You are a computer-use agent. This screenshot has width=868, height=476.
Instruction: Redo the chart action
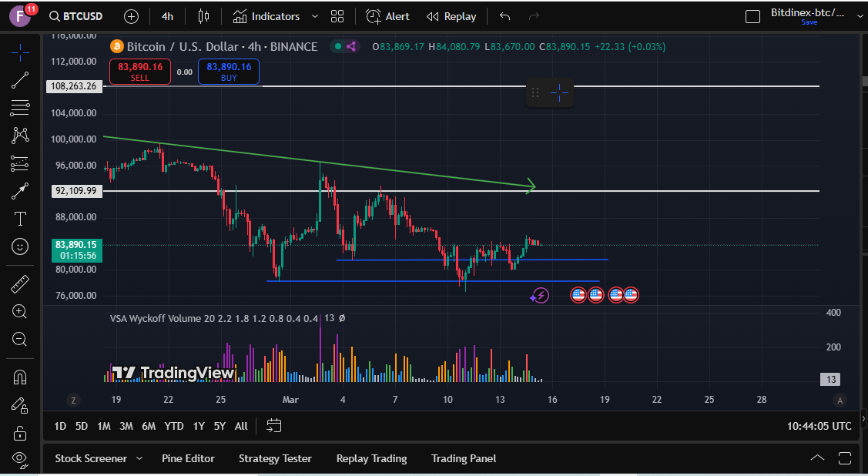point(534,17)
